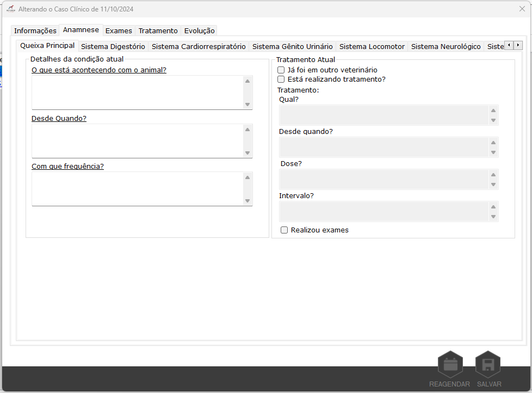Click the 'Com que frequência?' underlined label
The height and width of the screenshot is (393, 532).
click(x=67, y=167)
